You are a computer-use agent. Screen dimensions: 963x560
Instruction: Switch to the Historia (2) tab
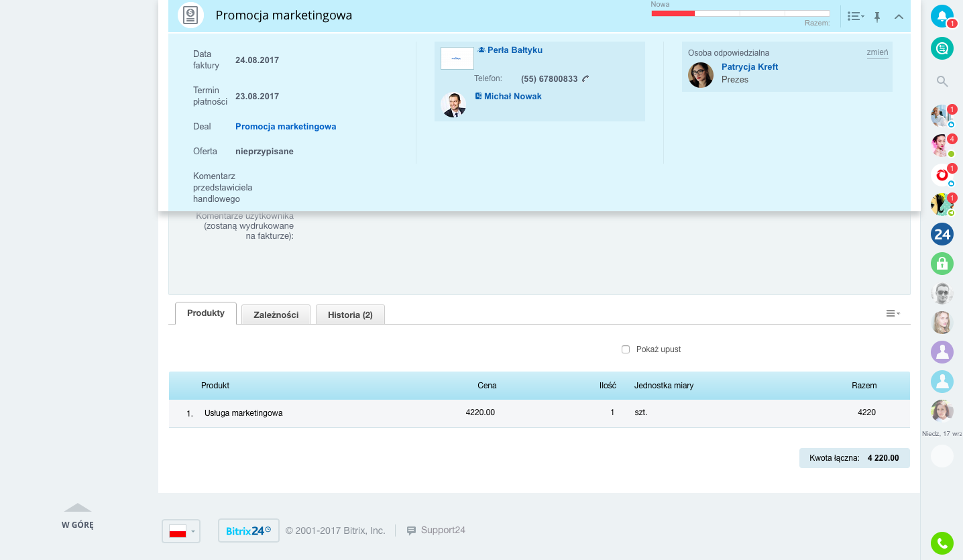point(350,315)
